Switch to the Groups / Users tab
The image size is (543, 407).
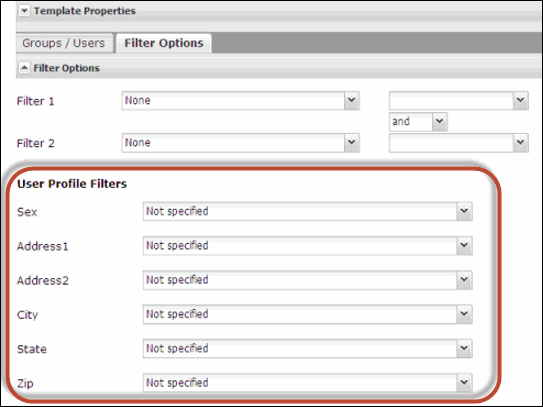click(64, 43)
